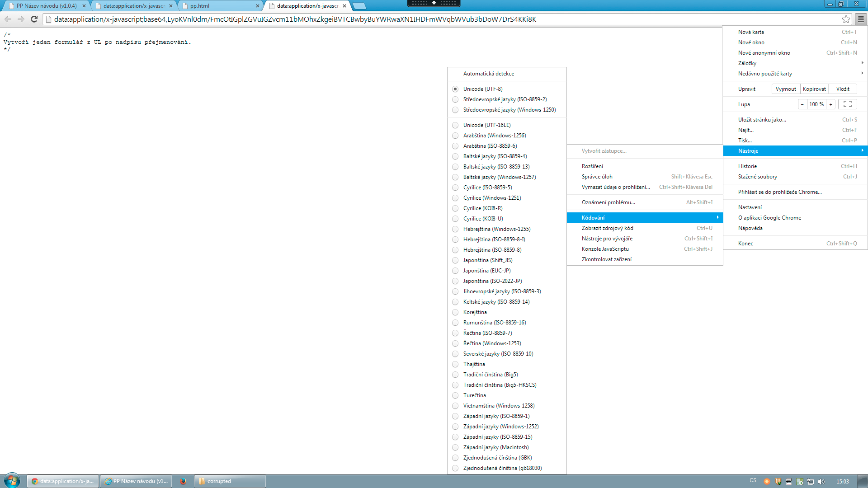This screenshot has width=868, height=488.
Task: Click the bookmark star icon
Action: [846, 19]
